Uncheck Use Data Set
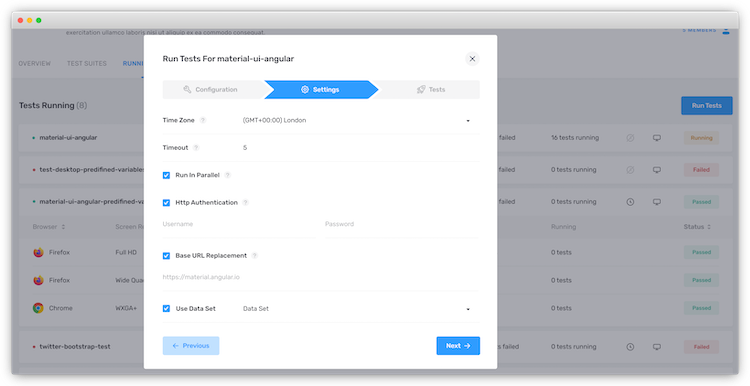 point(166,309)
